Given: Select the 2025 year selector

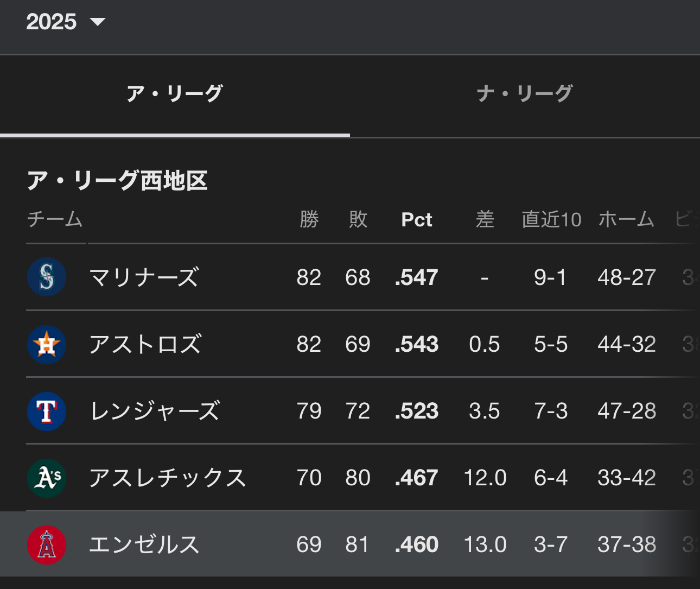Looking at the screenshot, I should (65, 22).
